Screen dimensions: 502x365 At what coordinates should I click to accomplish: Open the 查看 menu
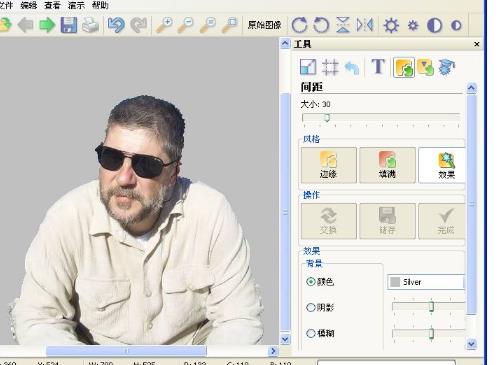pos(52,5)
